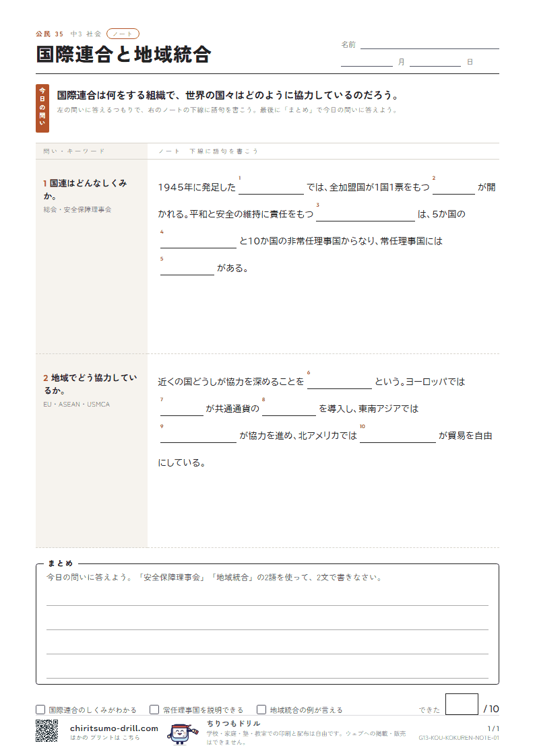The image size is (535, 756).
Task: Click keyword text 総会・安全保障理事会
Action: pyautogui.click(x=77, y=210)
